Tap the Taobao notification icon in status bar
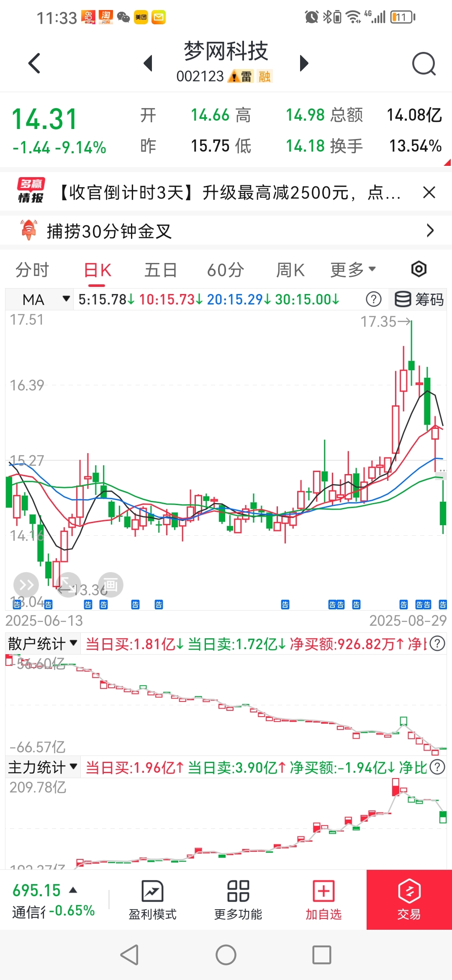The width and height of the screenshot is (452, 980). [x=106, y=17]
